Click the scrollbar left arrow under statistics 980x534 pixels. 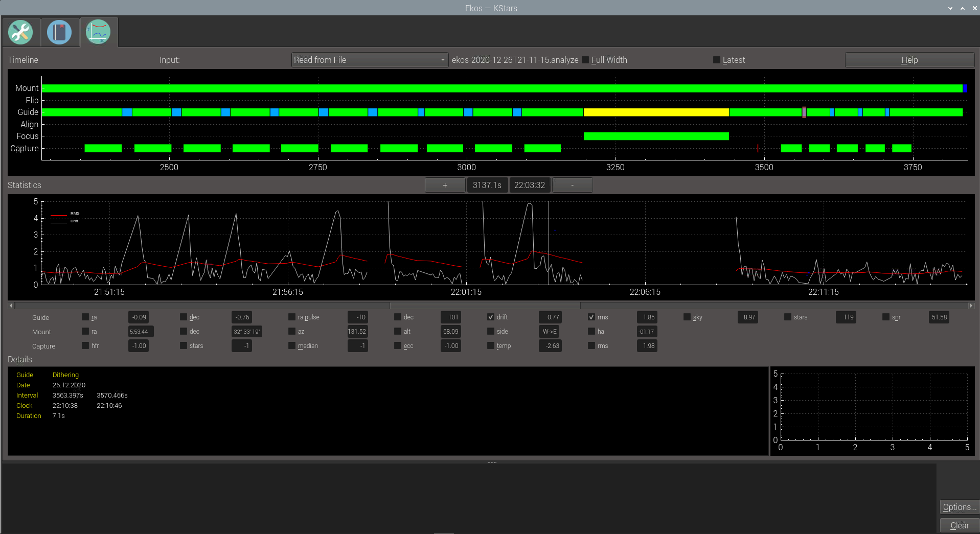pyautogui.click(x=11, y=306)
